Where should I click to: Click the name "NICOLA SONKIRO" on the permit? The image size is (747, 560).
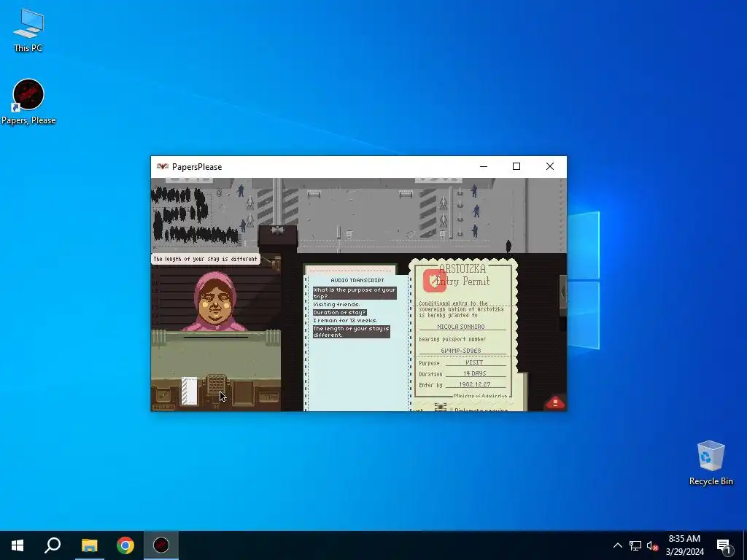tap(461, 327)
